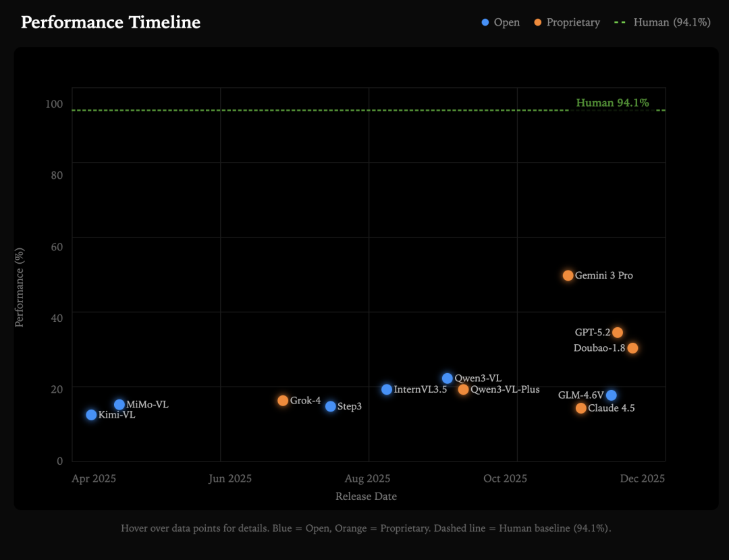Click the InternVL3.5 text label
This screenshot has height=560, width=729.
421,389
